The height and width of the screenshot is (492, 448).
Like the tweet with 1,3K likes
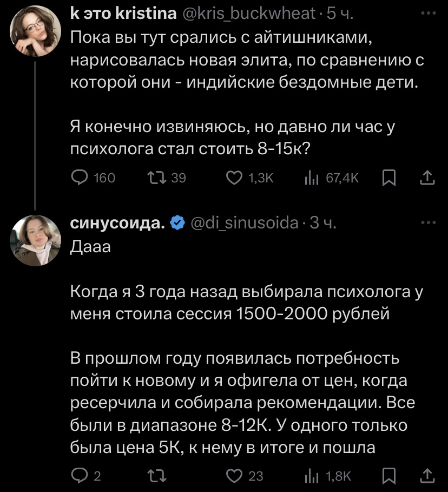tap(234, 177)
